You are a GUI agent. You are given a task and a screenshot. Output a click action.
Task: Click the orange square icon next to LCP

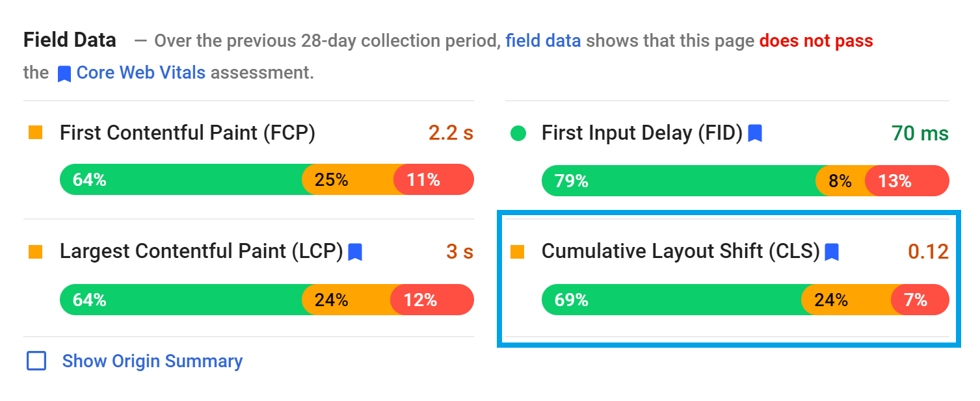coord(35,251)
